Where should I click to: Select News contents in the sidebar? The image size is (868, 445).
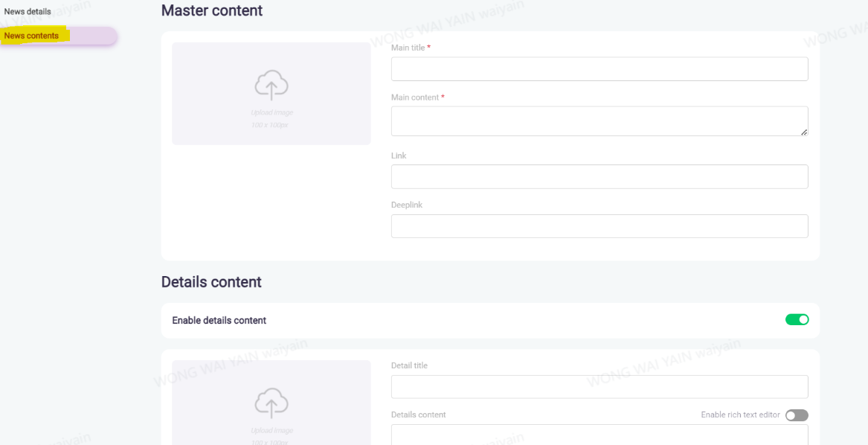32,36
